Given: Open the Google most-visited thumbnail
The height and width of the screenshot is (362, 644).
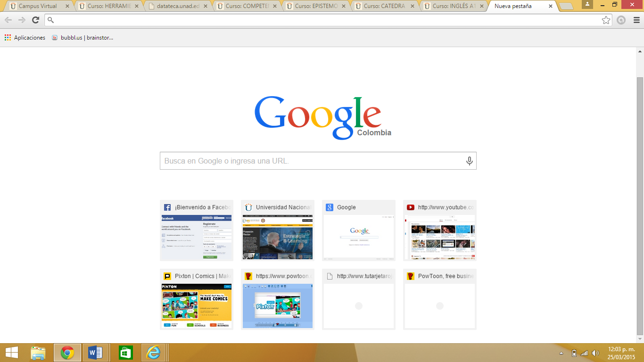Looking at the screenshot, I should (x=359, y=230).
